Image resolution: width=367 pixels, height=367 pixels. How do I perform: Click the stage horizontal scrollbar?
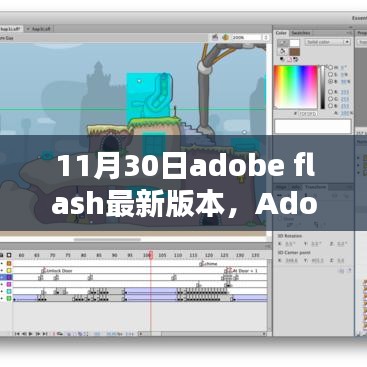(x=107, y=239)
